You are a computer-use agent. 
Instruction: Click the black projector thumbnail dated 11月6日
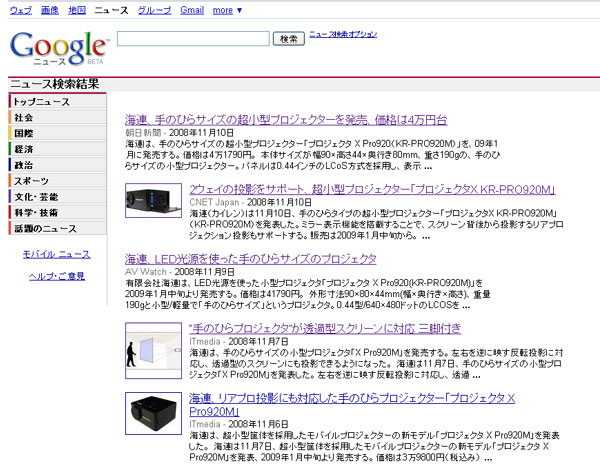pyautogui.click(x=153, y=413)
